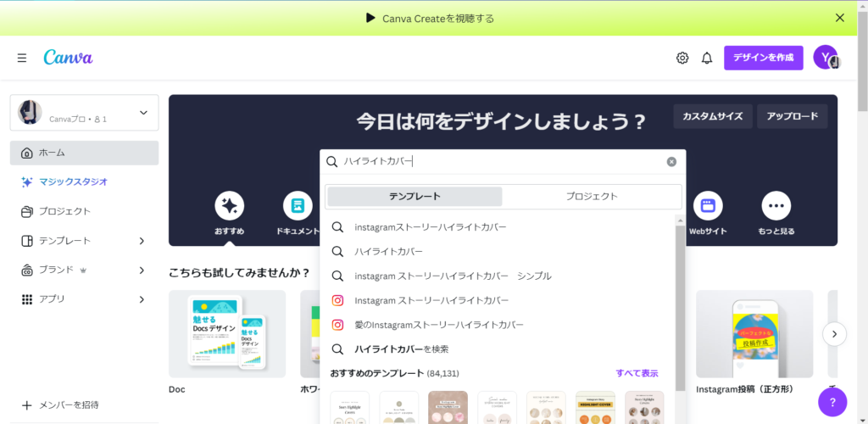Open the Instagram投稿（正方形） thumbnail
Viewport: 868px width, 424px height.
pos(754,334)
